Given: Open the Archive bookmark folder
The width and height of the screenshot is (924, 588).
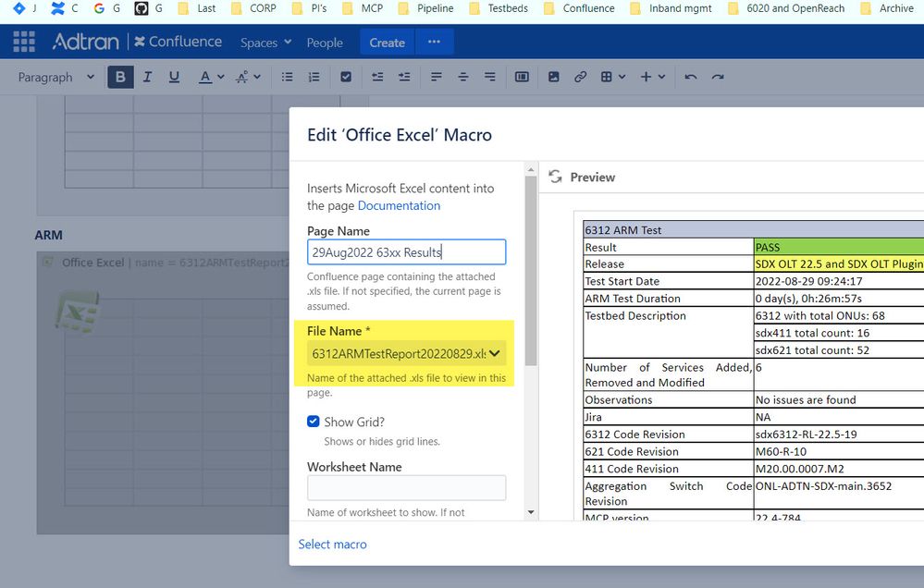Looking at the screenshot, I should (887, 8).
